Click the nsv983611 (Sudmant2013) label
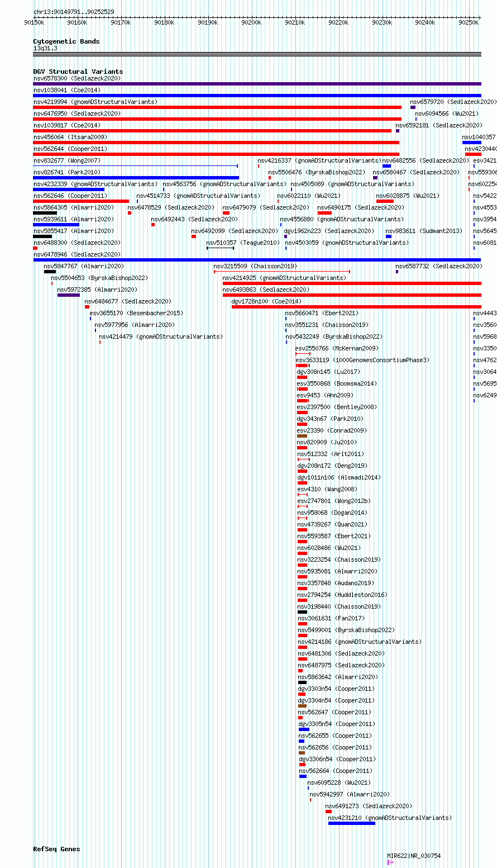This screenshot has width=497, height=868. point(424,231)
